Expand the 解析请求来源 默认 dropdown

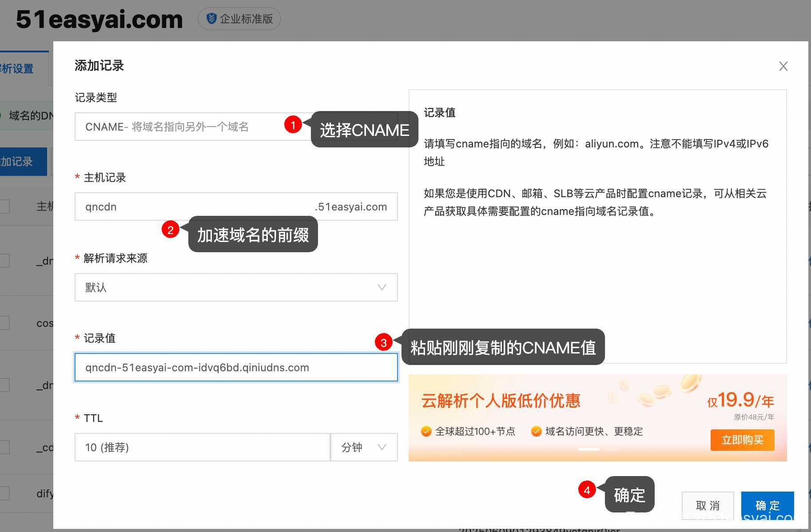tap(236, 287)
